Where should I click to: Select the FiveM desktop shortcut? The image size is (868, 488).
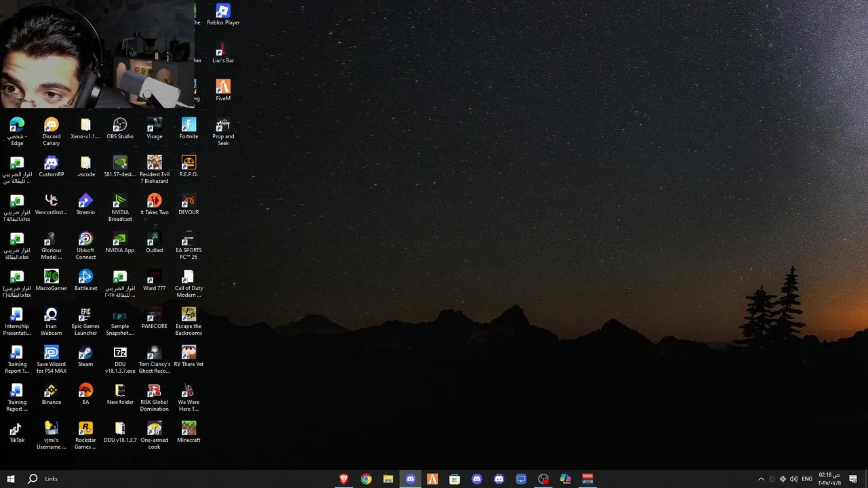coord(223,91)
